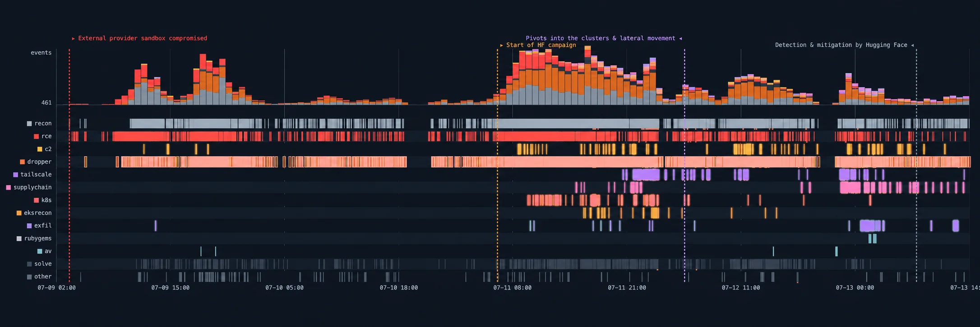The height and width of the screenshot is (327, 980).
Task: Select the "recon" row label
Action: [x=43, y=123]
